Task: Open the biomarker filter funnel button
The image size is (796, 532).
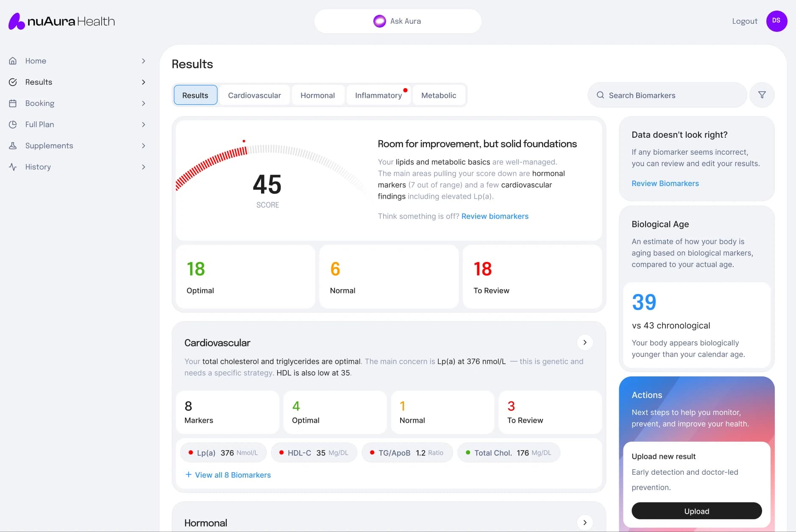Action: (x=762, y=95)
